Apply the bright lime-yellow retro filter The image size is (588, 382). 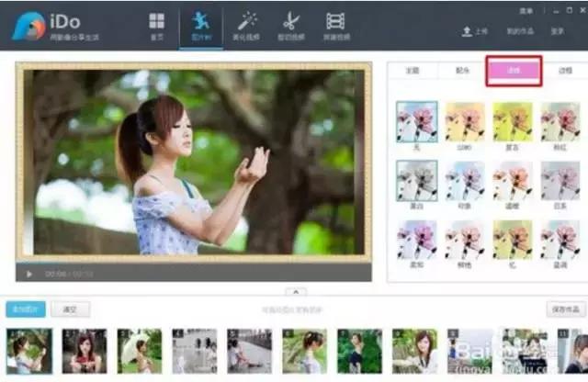point(513,122)
